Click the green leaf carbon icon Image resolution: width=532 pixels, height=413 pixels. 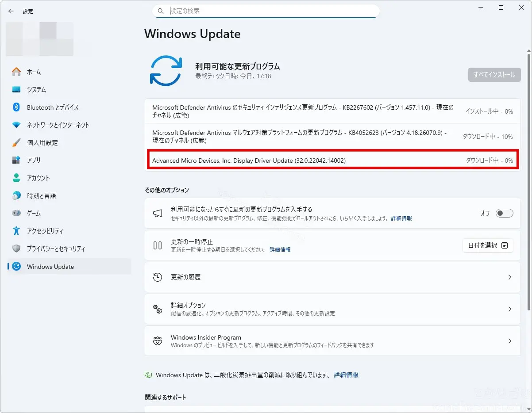148,375
